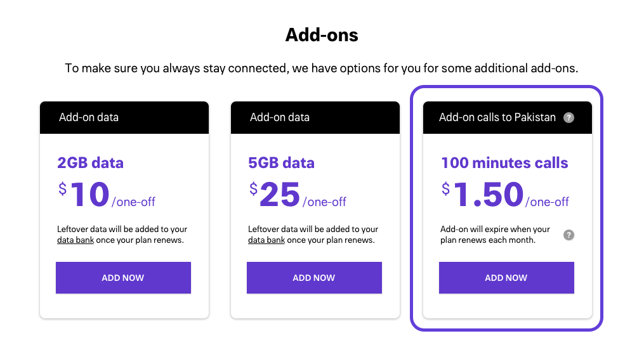The height and width of the screenshot is (350, 644).
Task: Select the black Add-on data header of 2GB card
Action: point(124,118)
